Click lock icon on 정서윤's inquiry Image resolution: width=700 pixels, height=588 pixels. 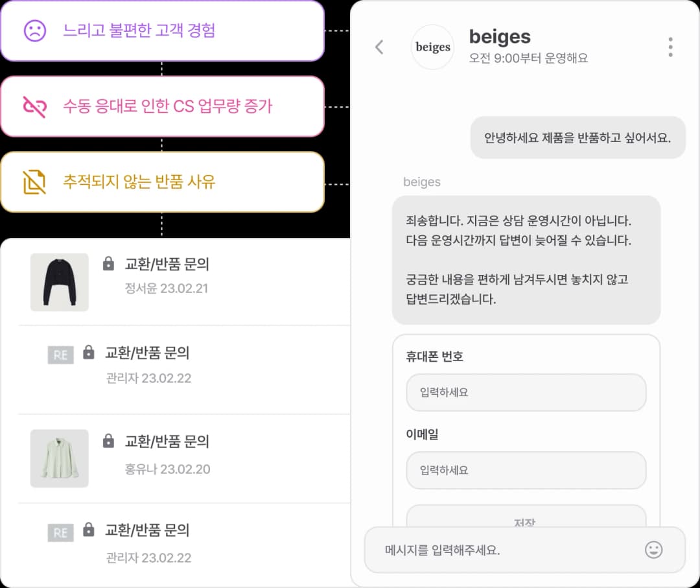pos(109,264)
